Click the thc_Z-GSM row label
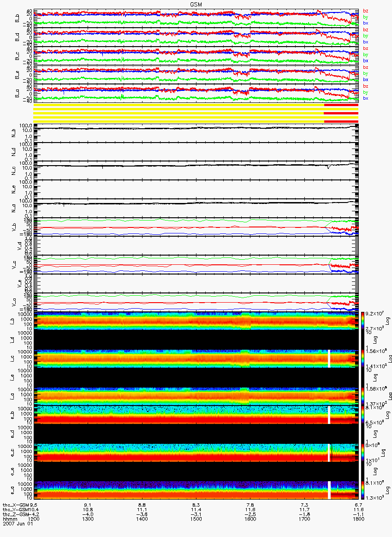The image size is (392, 537). tap(16, 514)
